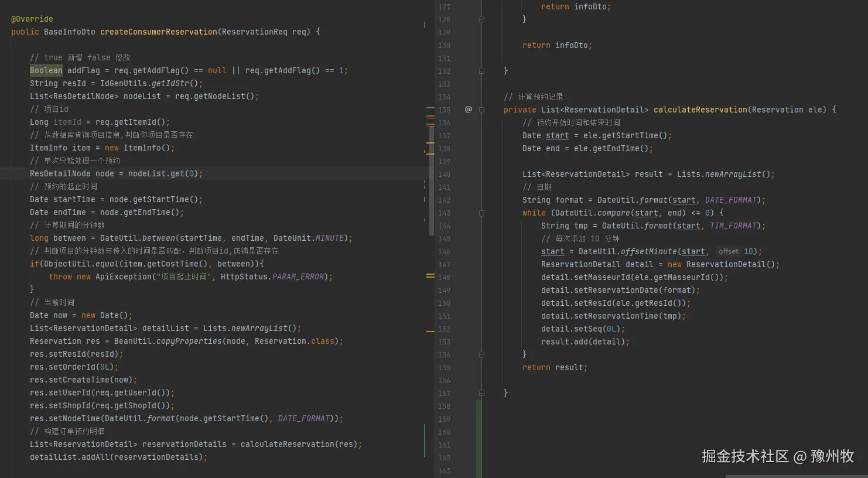This screenshot has height=478, width=868.
Task: Click 'Date now = new Date();' line
Action: (81, 315)
